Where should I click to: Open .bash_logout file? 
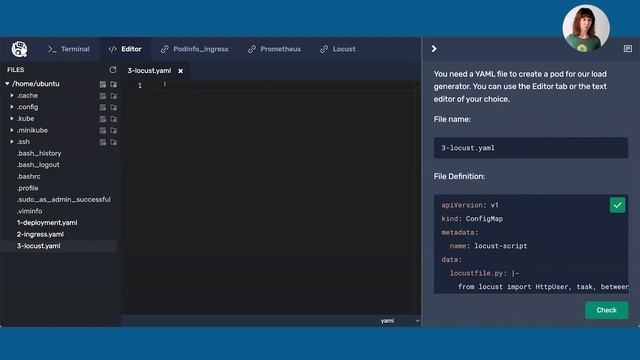pyautogui.click(x=38, y=165)
